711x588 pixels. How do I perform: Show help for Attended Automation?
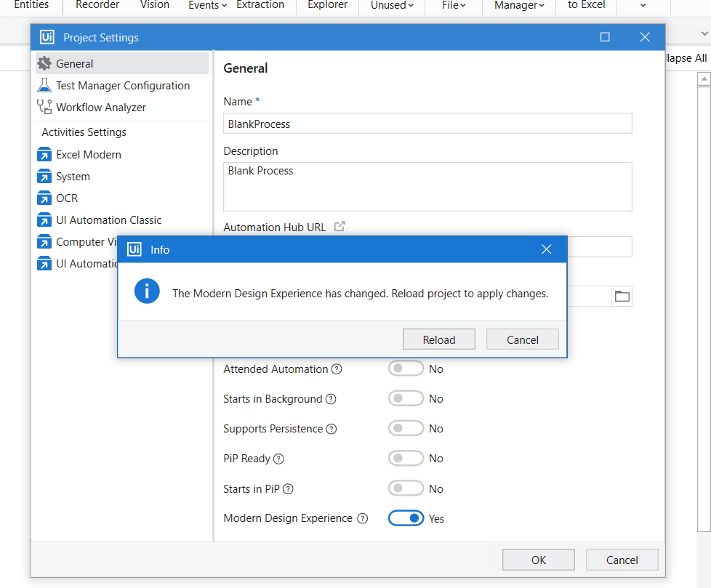(x=337, y=369)
